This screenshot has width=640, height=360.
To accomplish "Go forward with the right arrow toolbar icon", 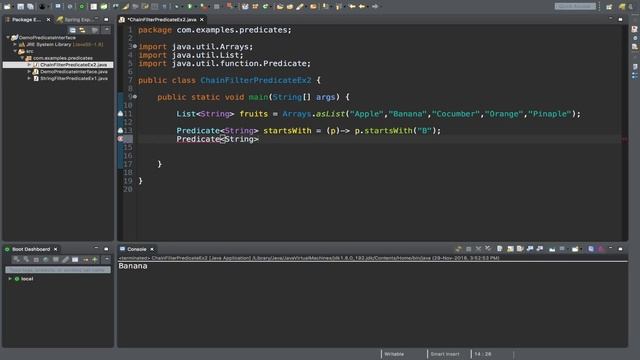I will (x=375, y=6).
